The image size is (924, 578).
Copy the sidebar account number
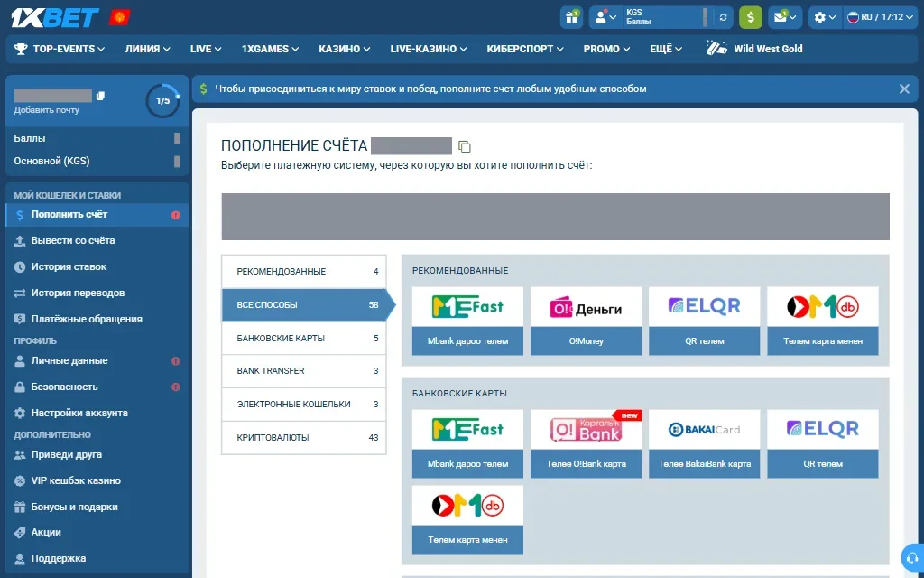101,96
